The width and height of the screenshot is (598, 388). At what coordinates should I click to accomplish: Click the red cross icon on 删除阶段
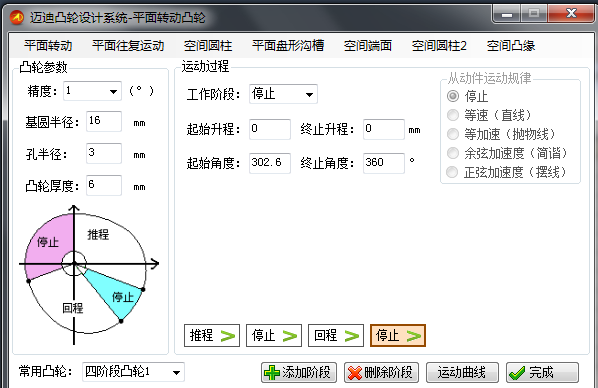click(355, 373)
